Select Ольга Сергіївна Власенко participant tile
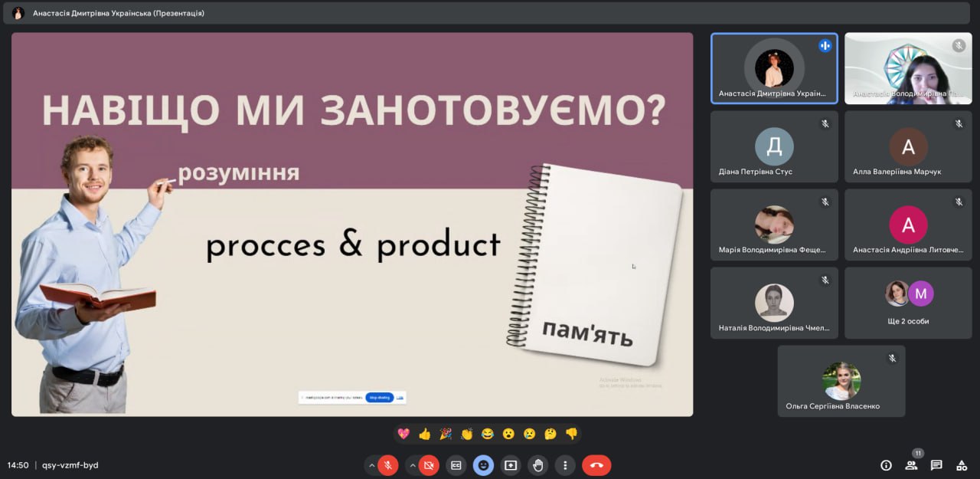The image size is (980, 479). 841,381
